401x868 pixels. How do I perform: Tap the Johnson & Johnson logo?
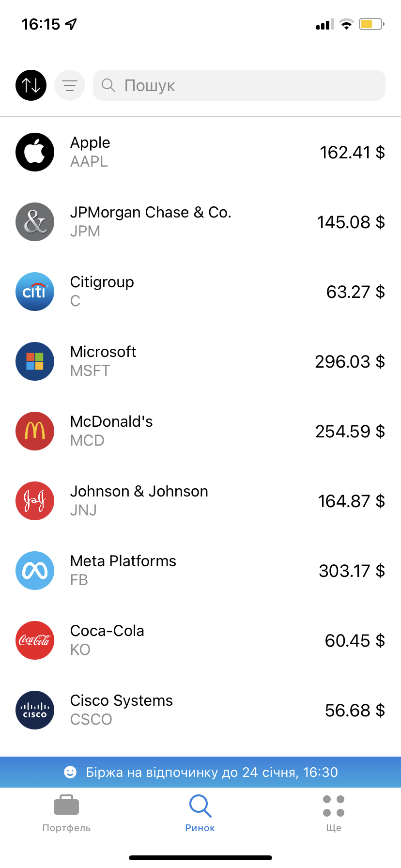tap(35, 501)
